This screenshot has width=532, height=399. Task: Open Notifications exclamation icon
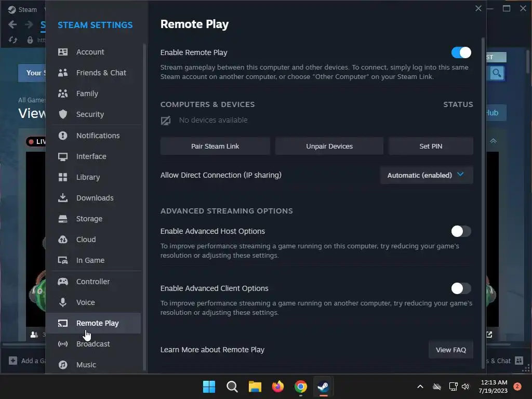(63, 136)
